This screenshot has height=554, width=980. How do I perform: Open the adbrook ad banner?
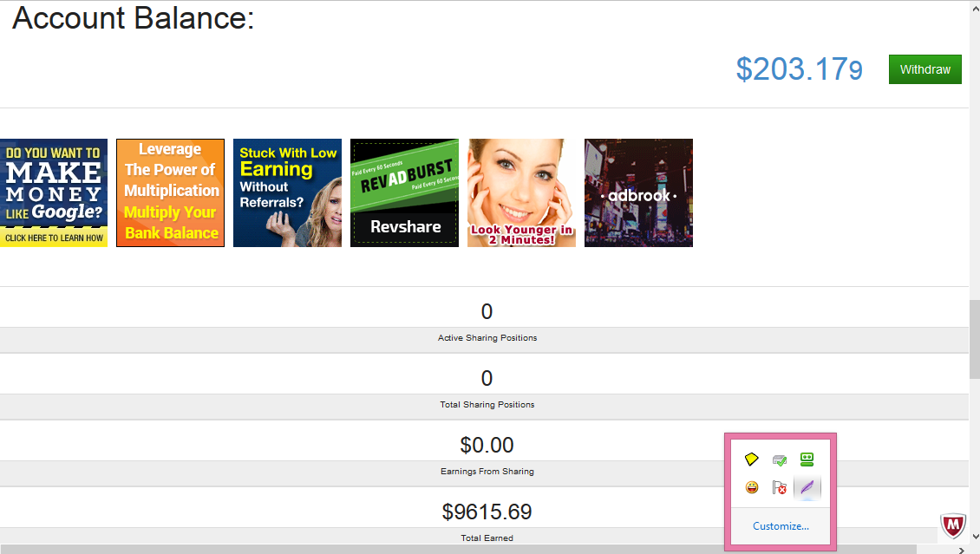coord(638,192)
